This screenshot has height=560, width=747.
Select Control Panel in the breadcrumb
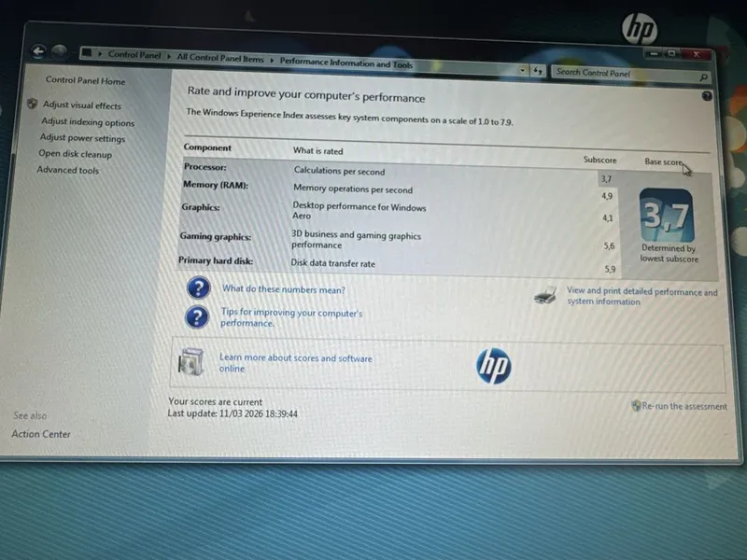(134, 55)
